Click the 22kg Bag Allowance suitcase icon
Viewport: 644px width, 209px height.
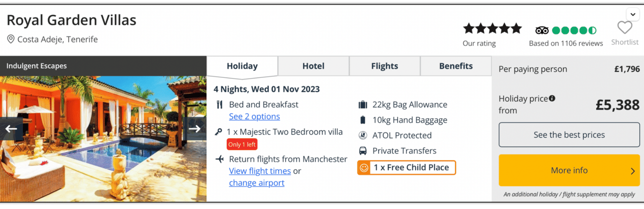(x=363, y=105)
